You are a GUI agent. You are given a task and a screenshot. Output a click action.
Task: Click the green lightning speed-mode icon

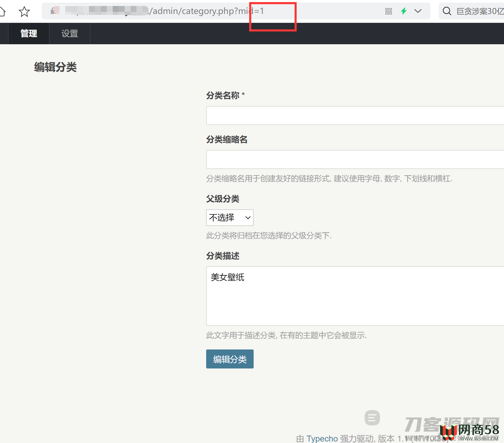pos(404,11)
